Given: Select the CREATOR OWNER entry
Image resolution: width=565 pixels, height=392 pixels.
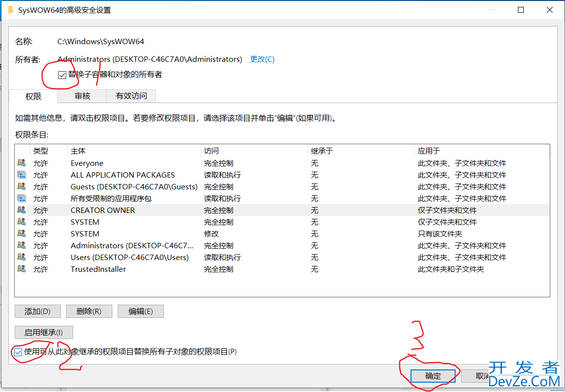Looking at the screenshot, I should click(x=282, y=210).
